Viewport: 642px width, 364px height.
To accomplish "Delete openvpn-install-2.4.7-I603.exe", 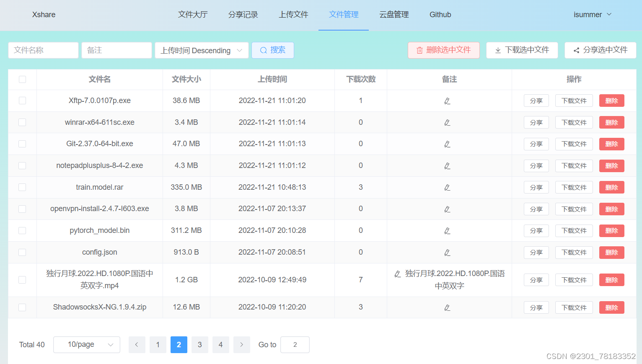I will pyautogui.click(x=612, y=209).
